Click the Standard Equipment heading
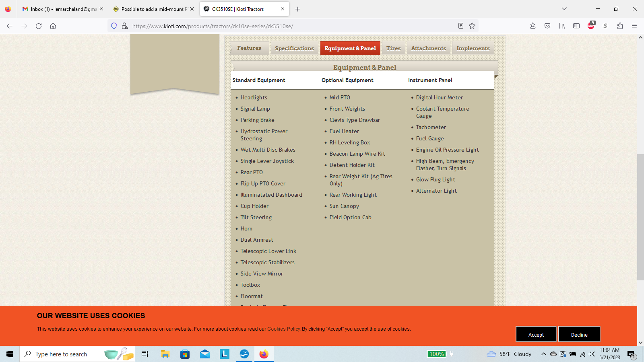The image size is (644, 362). pyautogui.click(x=259, y=80)
